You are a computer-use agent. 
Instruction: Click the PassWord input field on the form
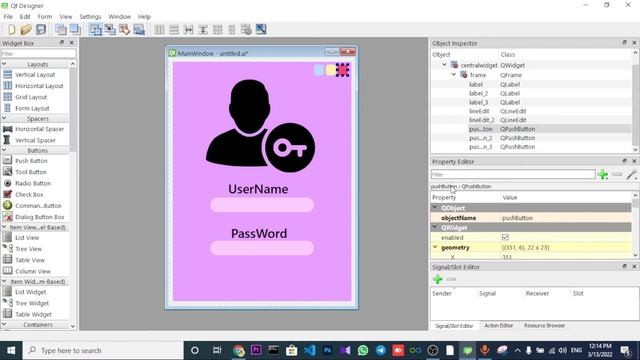(x=262, y=248)
